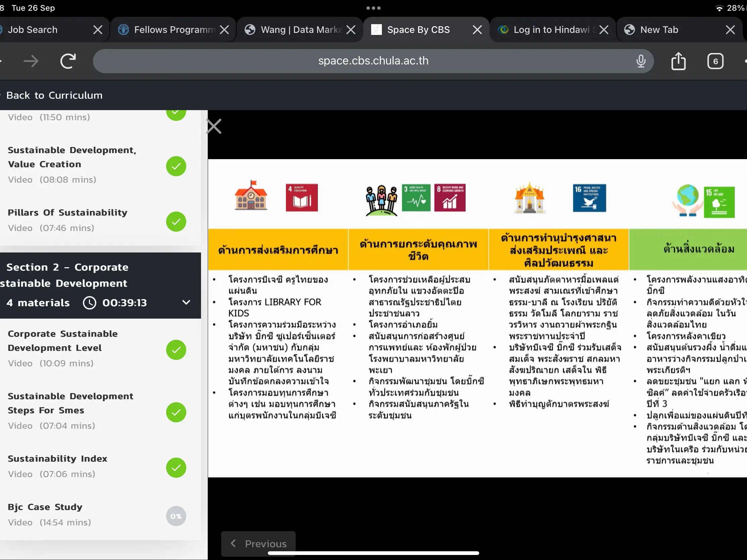Image resolution: width=747 pixels, height=560 pixels.
Task: Collapse Section 2 with the chevron
Action: 186,302
